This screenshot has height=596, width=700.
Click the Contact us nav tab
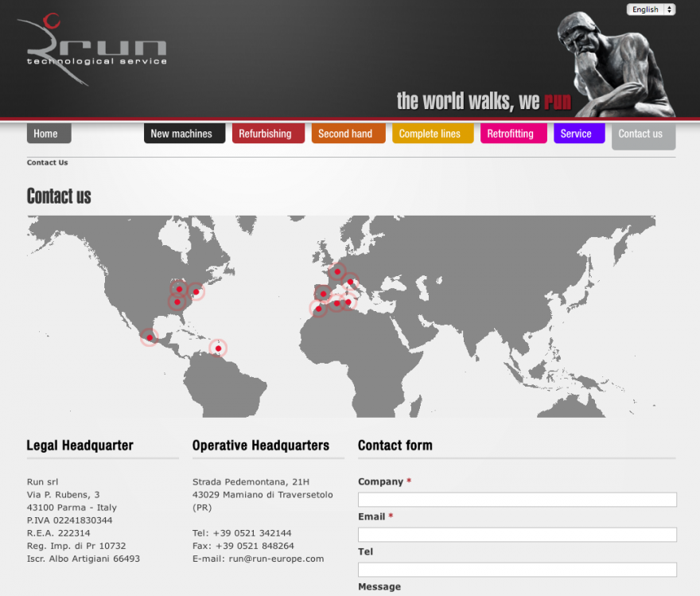(x=644, y=136)
